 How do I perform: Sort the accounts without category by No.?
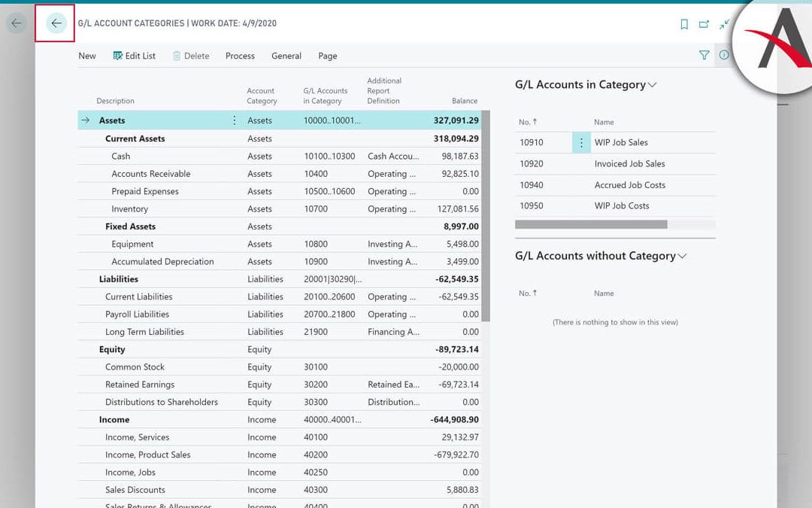click(x=528, y=293)
